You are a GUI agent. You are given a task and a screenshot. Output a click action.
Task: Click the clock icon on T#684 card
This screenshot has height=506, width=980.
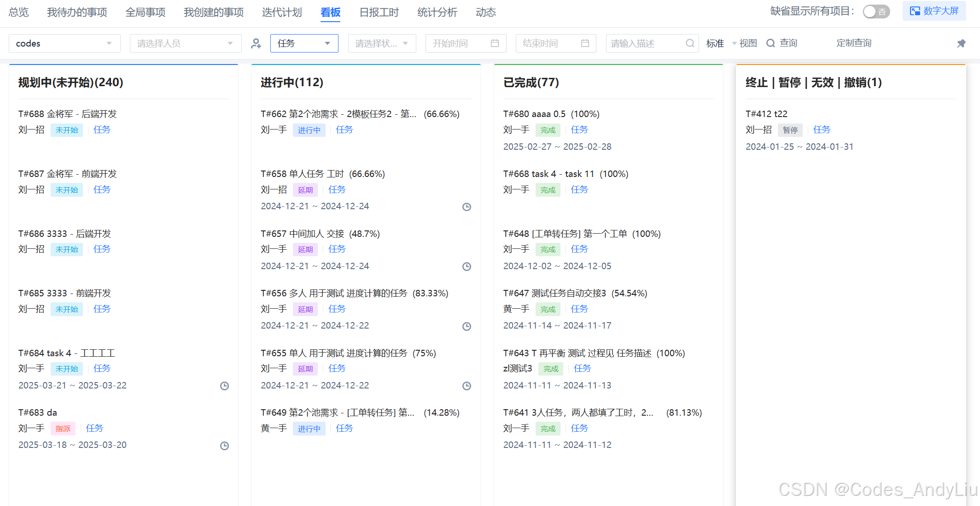tap(224, 386)
